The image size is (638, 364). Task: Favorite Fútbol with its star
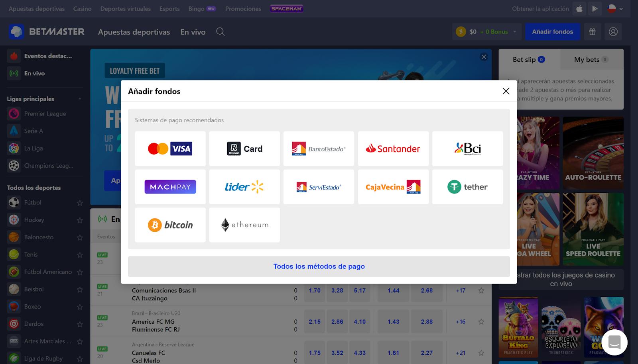[x=80, y=203]
